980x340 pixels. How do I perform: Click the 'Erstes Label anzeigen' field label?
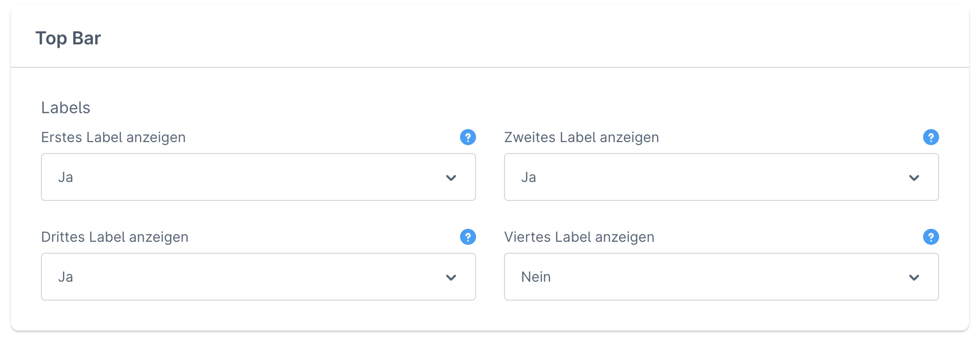pos(113,137)
